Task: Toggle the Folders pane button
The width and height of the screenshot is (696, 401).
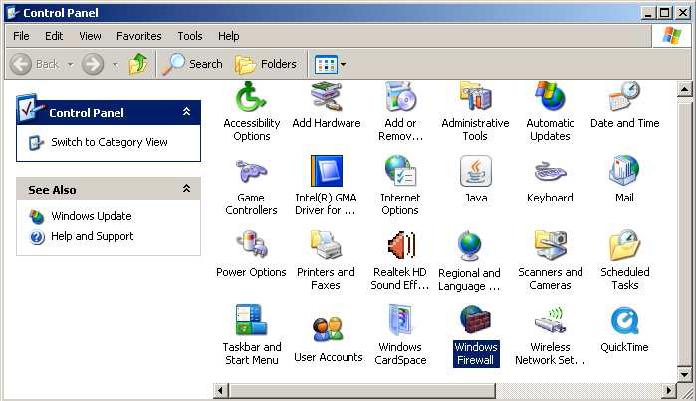Action: click(x=265, y=64)
